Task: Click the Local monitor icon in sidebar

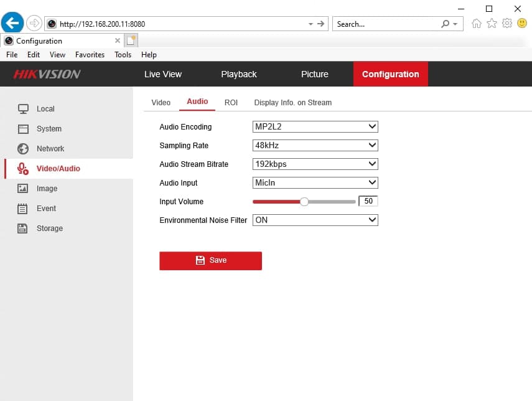Action: (24, 109)
